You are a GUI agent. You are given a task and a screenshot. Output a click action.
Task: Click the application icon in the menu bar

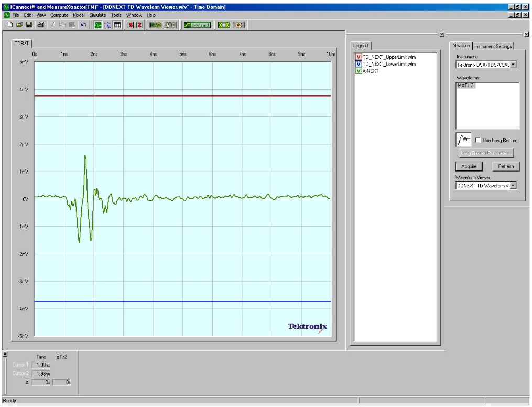coord(7,15)
